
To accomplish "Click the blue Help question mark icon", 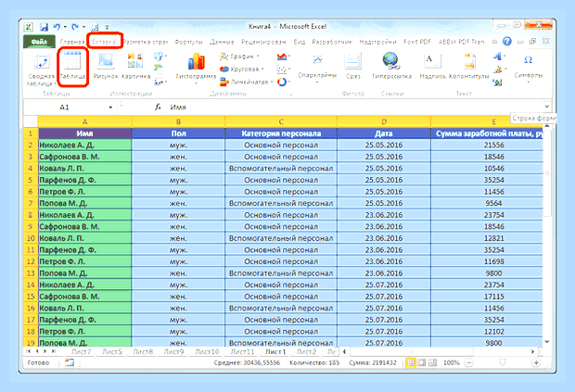I will pos(506,41).
